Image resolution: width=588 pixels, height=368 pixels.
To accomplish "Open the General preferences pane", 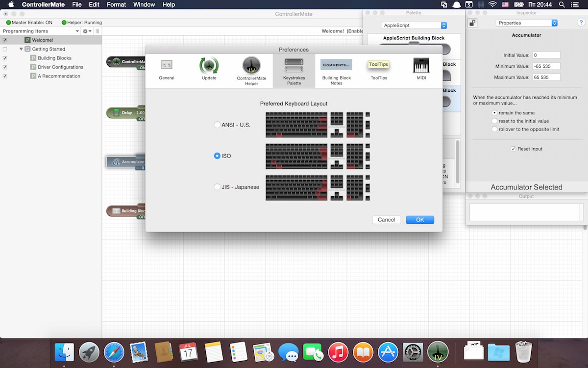I will click(167, 69).
